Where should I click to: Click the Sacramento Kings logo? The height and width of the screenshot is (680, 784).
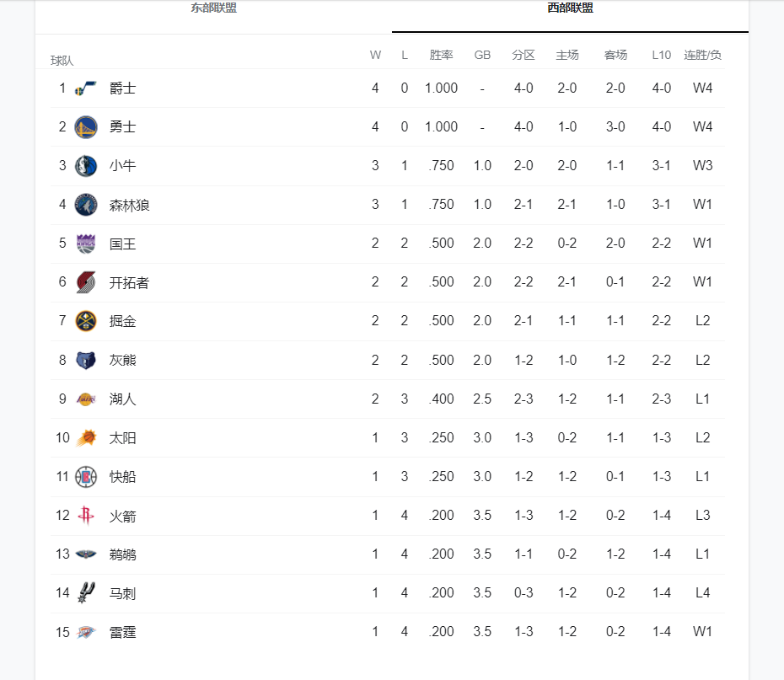click(86, 244)
